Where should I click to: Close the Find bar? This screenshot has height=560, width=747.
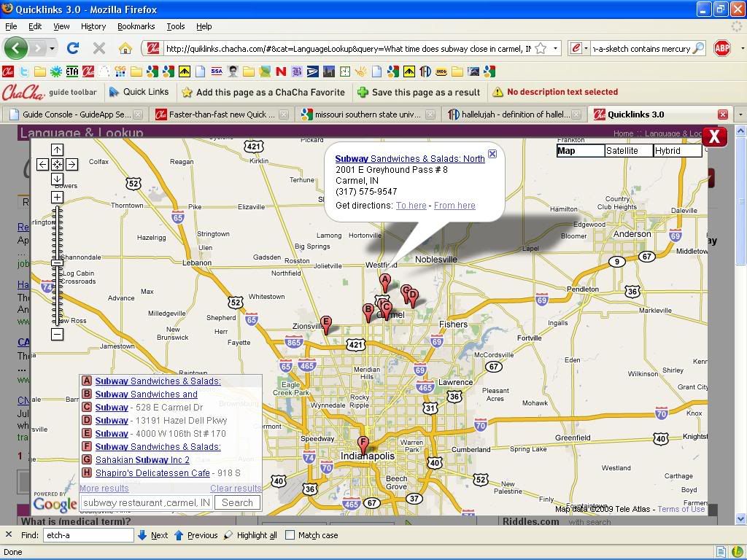pyautogui.click(x=9, y=534)
